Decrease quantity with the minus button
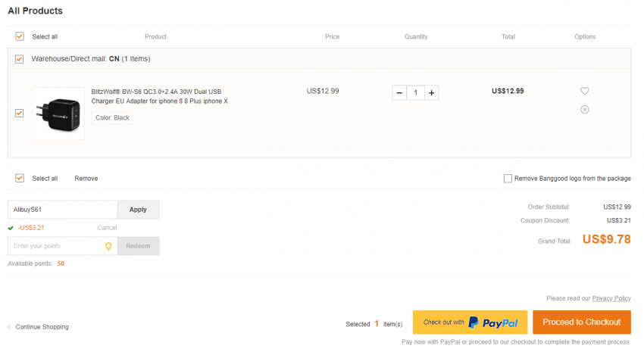The width and height of the screenshot is (644, 355). point(399,93)
